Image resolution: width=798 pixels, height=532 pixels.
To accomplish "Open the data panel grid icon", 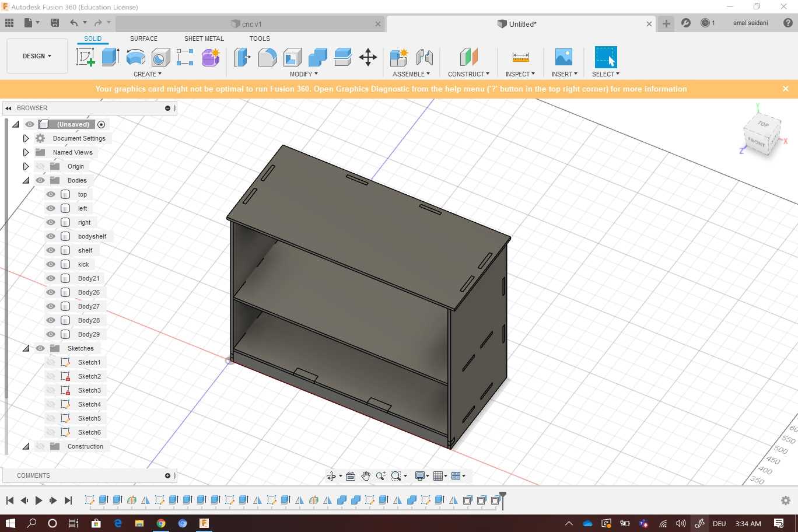I will (x=9, y=23).
